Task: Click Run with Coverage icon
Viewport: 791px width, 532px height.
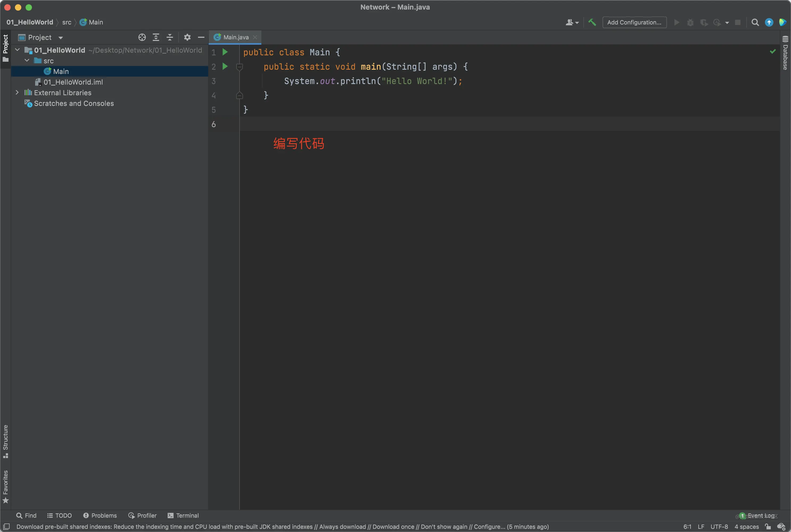Action: pos(704,22)
